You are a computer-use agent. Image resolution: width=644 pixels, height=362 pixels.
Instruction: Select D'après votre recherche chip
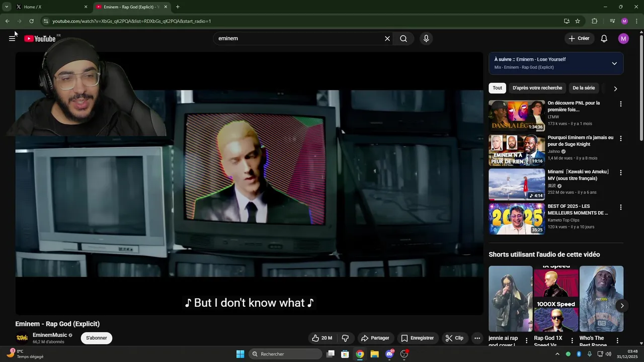(537, 88)
